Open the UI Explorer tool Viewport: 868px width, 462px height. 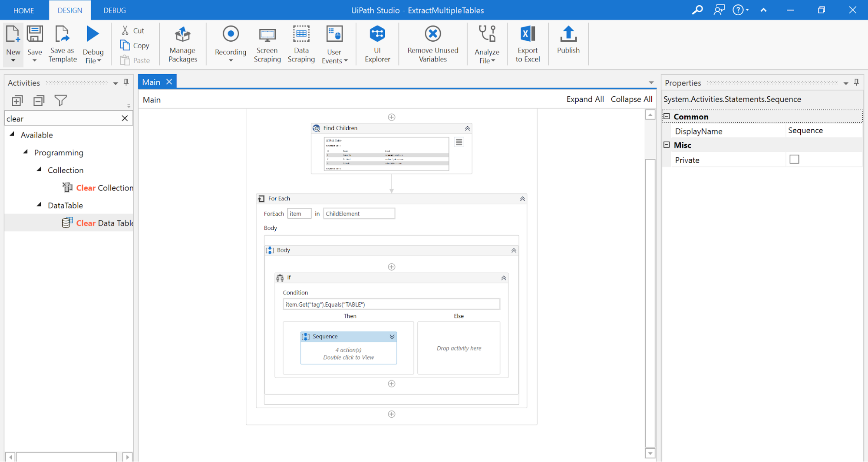377,44
